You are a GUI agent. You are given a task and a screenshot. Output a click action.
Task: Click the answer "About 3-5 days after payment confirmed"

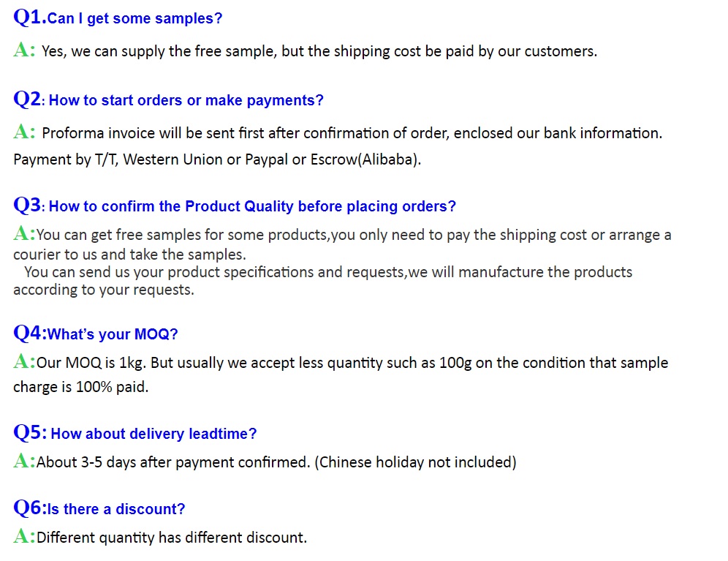point(173,462)
